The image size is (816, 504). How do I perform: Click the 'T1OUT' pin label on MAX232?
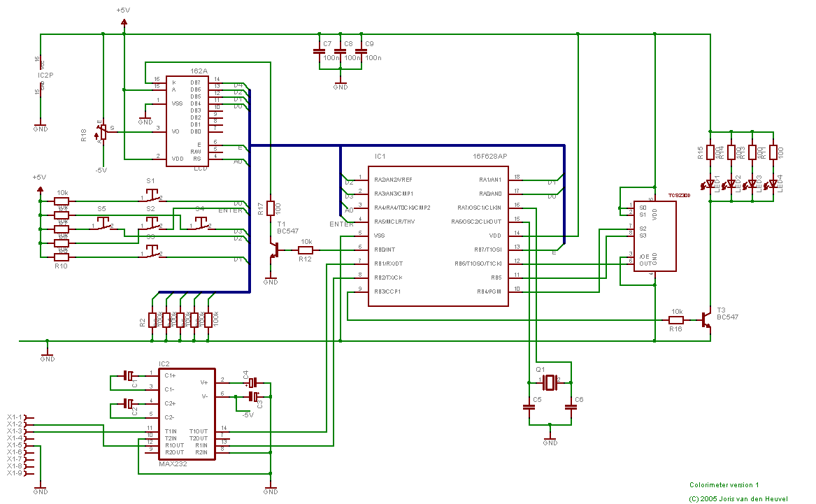point(199,431)
